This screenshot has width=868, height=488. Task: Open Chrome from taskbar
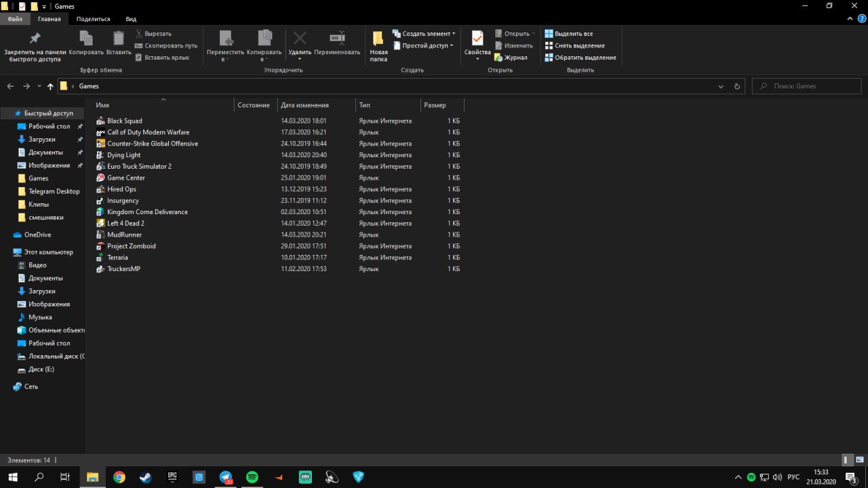119,477
